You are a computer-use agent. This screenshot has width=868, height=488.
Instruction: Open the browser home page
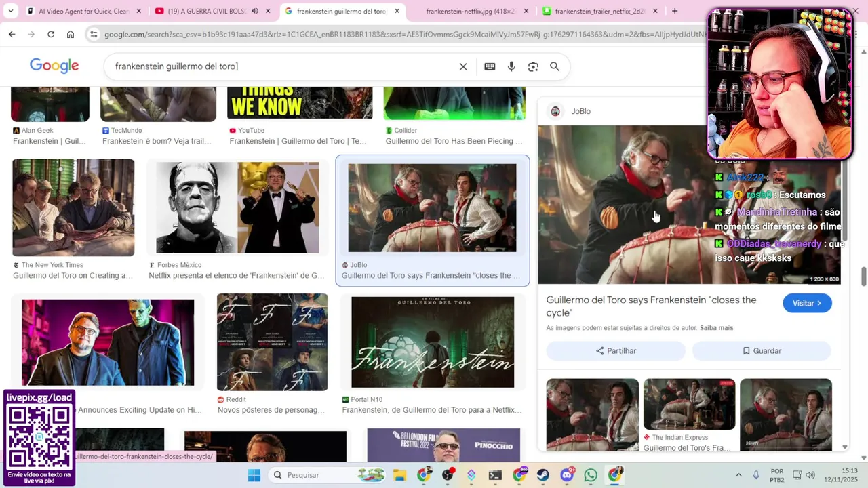[x=71, y=34]
